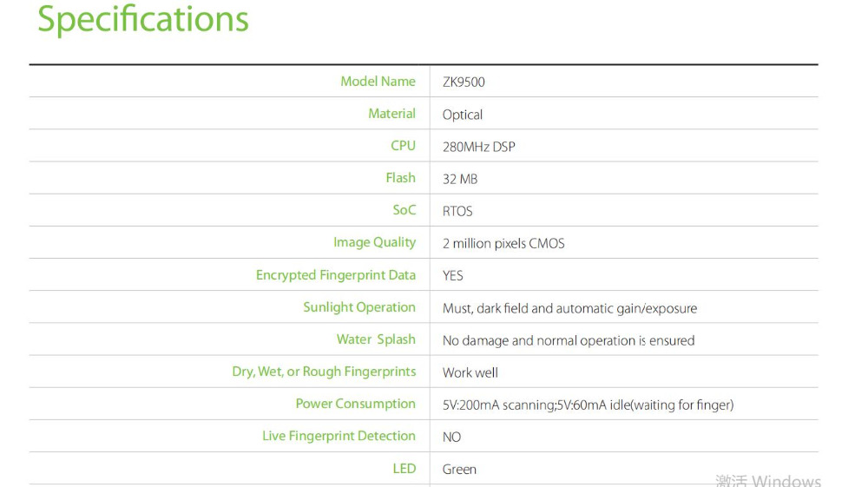This screenshot has height=487, width=868.
Task: Click the Flash row label
Action: coord(400,178)
